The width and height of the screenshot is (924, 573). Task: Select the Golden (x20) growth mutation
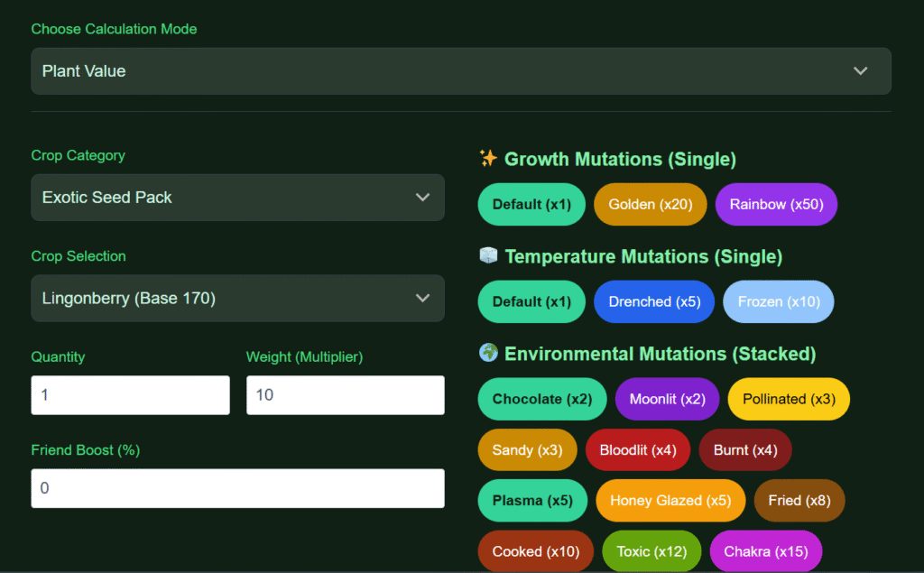pyautogui.click(x=650, y=204)
